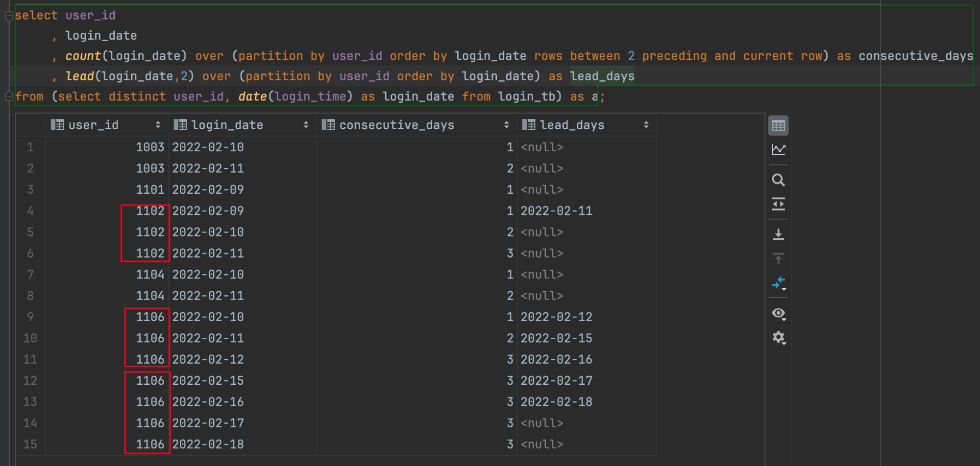Click the compare data icon

coord(779,283)
